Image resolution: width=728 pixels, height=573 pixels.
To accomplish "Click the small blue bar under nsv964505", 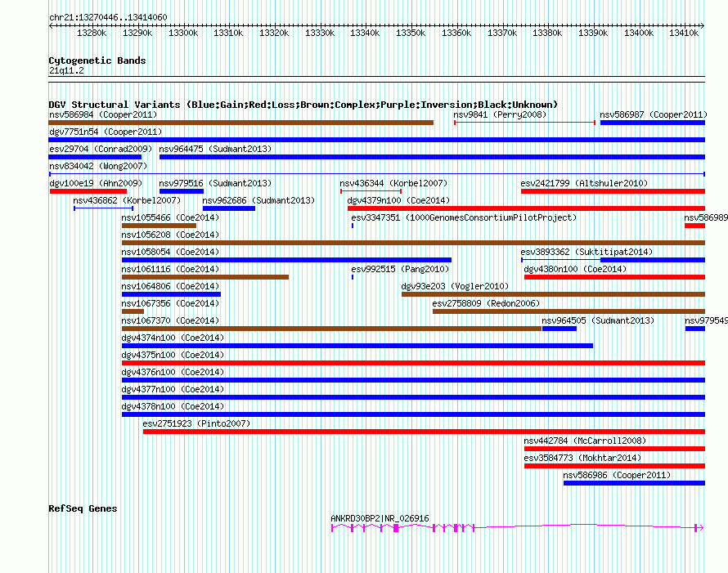I will (x=559, y=329).
